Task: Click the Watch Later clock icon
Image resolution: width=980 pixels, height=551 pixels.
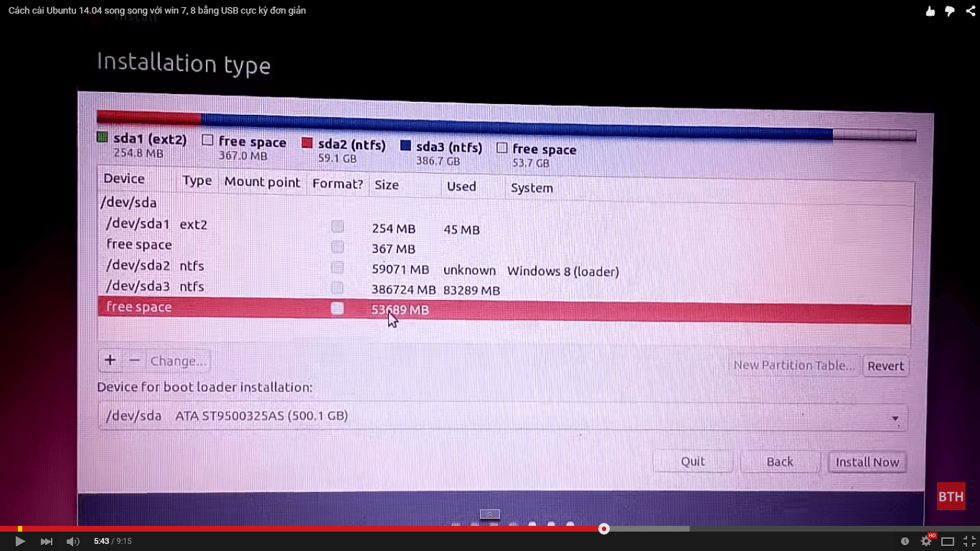Action: (x=905, y=541)
